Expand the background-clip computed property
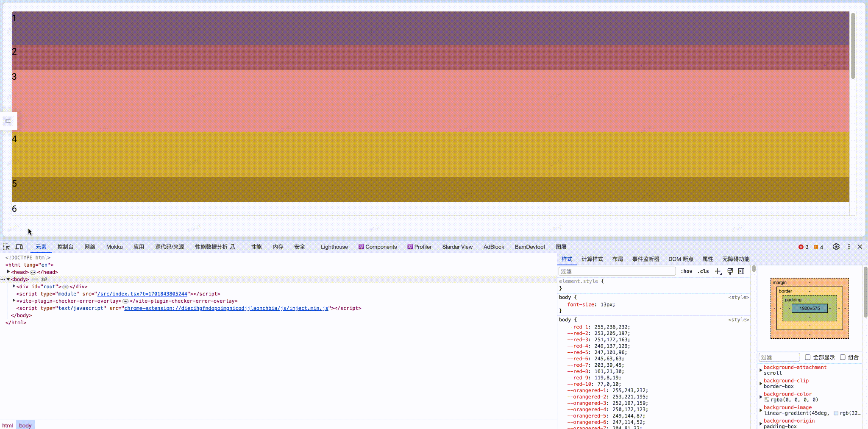 761,384
